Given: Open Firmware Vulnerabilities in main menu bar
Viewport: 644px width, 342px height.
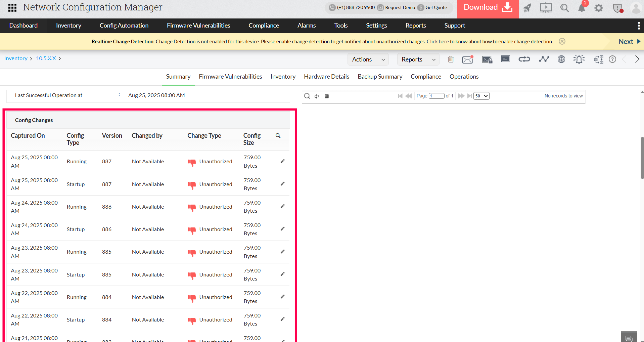Looking at the screenshot, I should click(198, 26).
